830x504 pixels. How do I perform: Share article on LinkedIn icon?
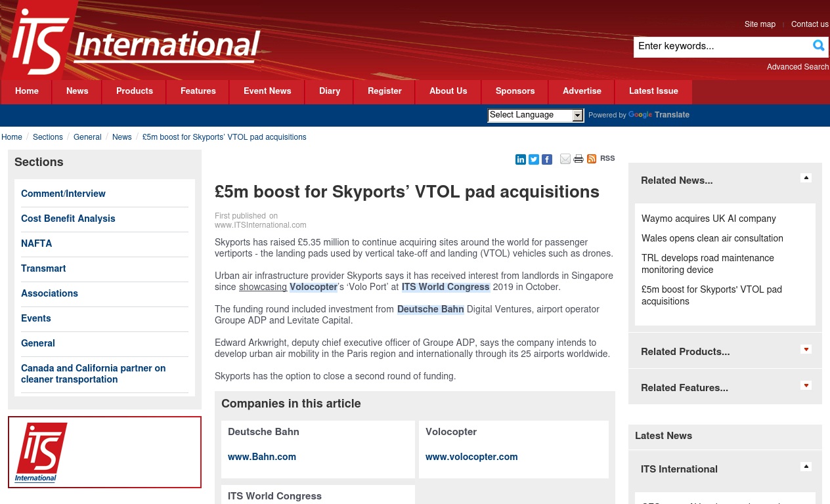521,159
